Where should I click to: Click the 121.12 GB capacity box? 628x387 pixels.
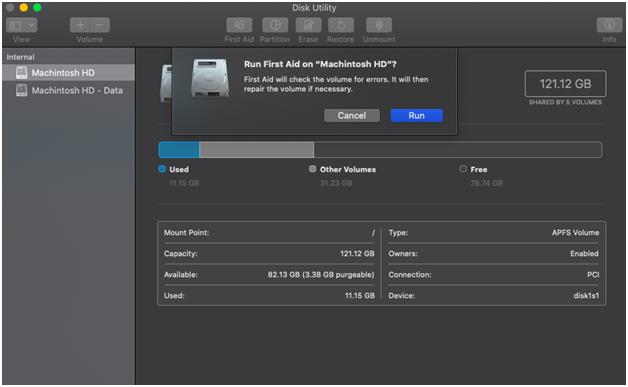(x=565, y=84)
